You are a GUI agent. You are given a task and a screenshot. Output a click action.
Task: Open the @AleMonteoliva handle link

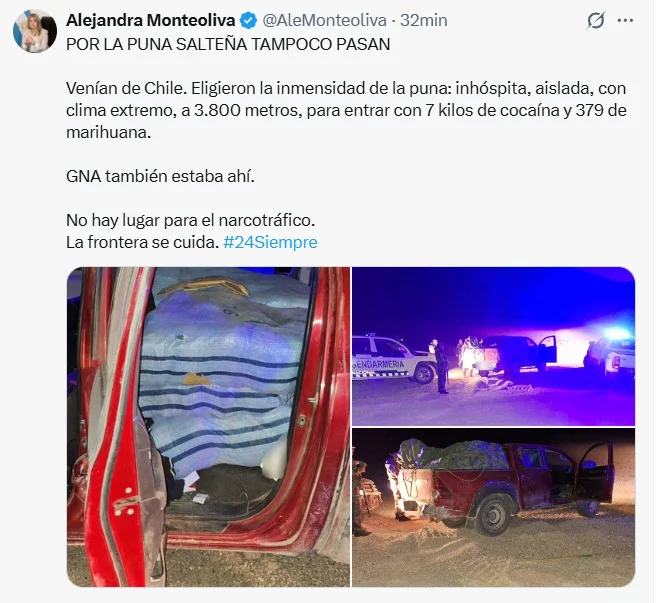coord(324,20)
